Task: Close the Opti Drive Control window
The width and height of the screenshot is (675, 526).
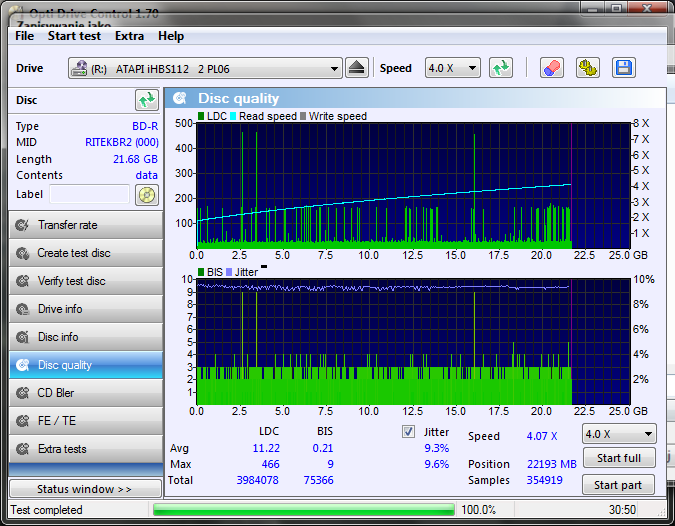Action: click(x=647, y=8)
